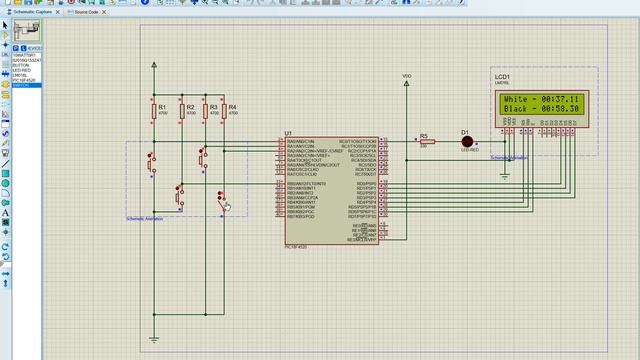Image resolution: width=640 pixels, height=360 pixels.
Task: Click resistor R3 component
Action: point(205,111)
